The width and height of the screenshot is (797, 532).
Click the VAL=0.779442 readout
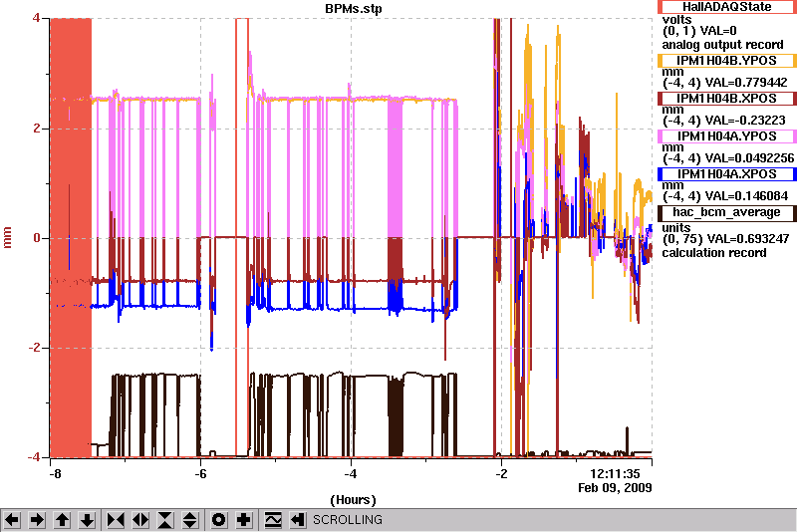tap(746, 83)
